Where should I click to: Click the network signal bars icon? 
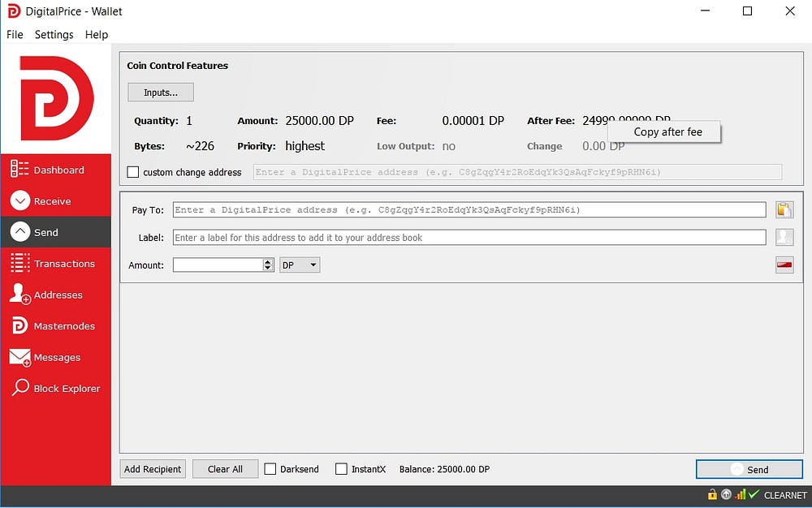[x=740, y=494]
